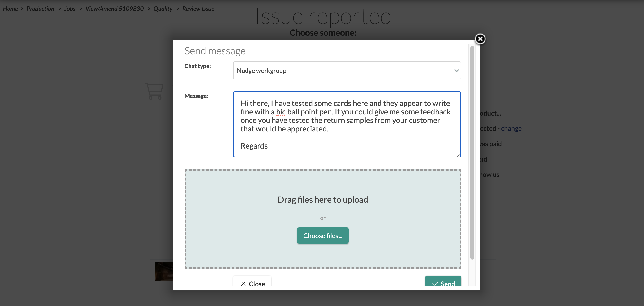Click the shopping cart icon behind the dialog
This screenshot has height=306, width=644.
click(154, 91)
